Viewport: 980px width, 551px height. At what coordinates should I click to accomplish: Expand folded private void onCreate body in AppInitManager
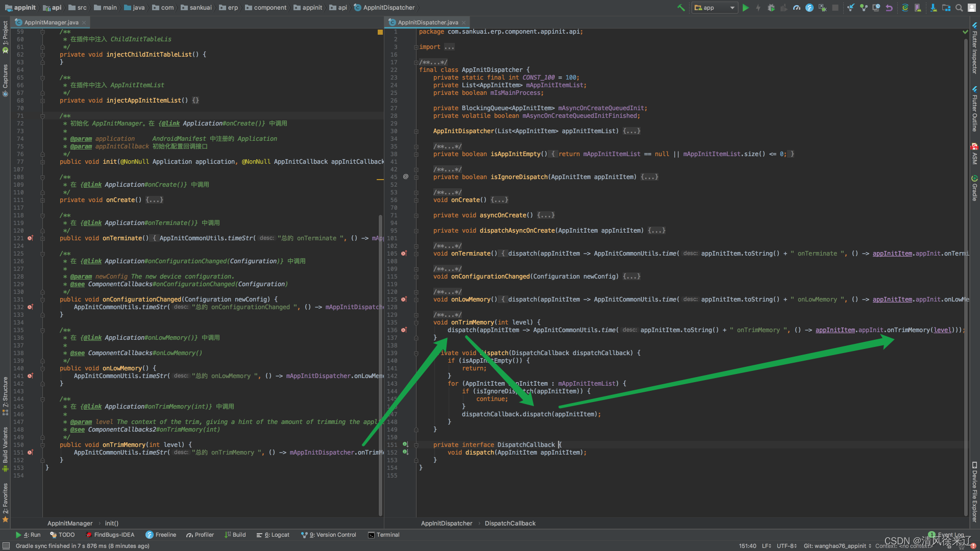point(154,200)
